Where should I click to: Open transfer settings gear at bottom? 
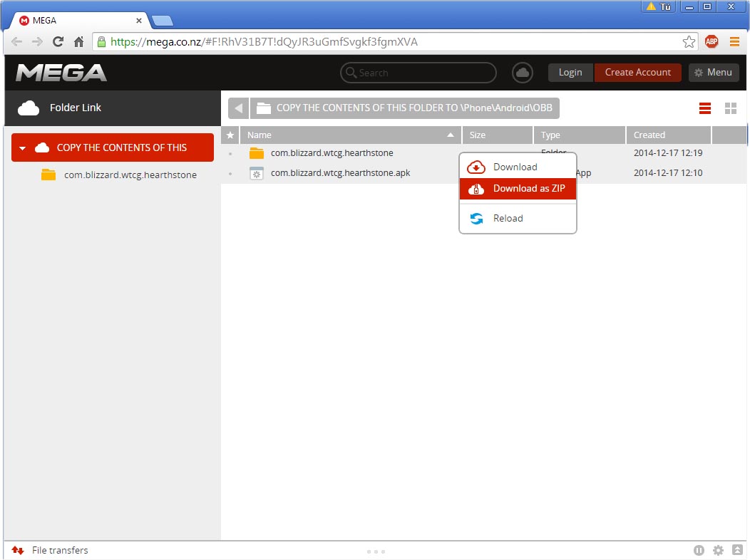click(718, 551)
